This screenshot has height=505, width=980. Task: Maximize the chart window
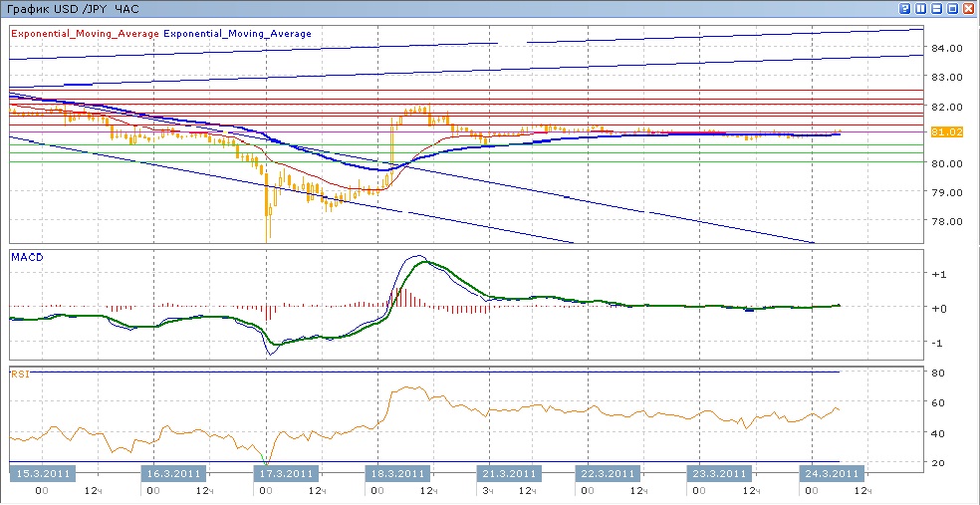pyautogui.click(x=953, y=8)
